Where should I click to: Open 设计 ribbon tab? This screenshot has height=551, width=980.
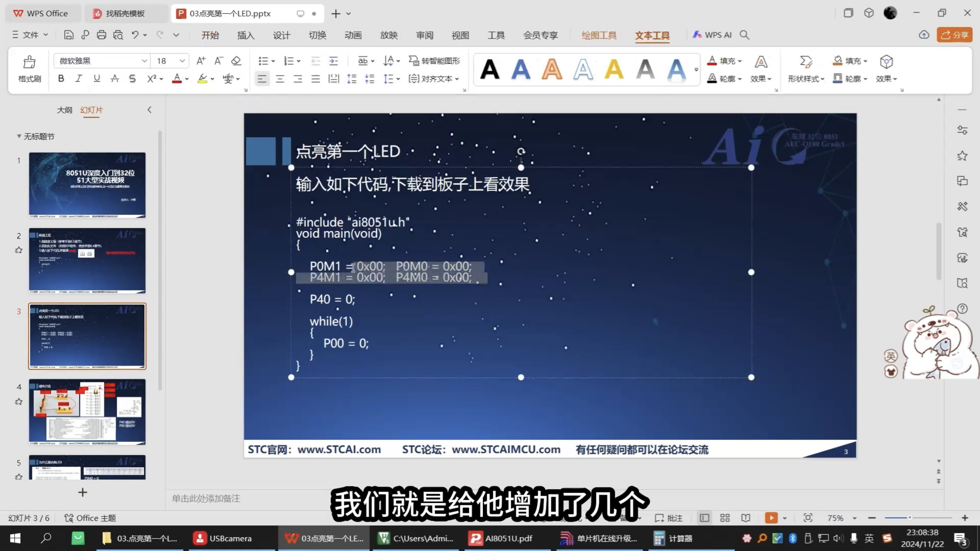(x=281, y=35)
